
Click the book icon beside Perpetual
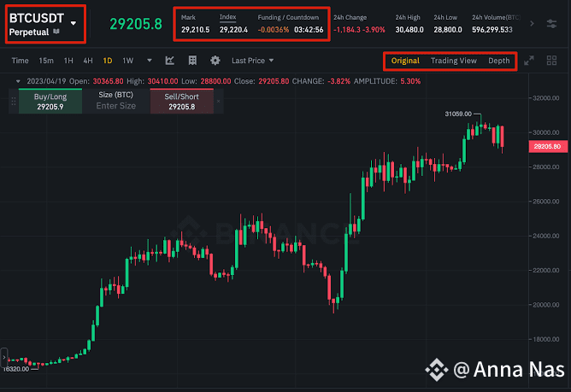pyautogui.click(x=56, y=32)
